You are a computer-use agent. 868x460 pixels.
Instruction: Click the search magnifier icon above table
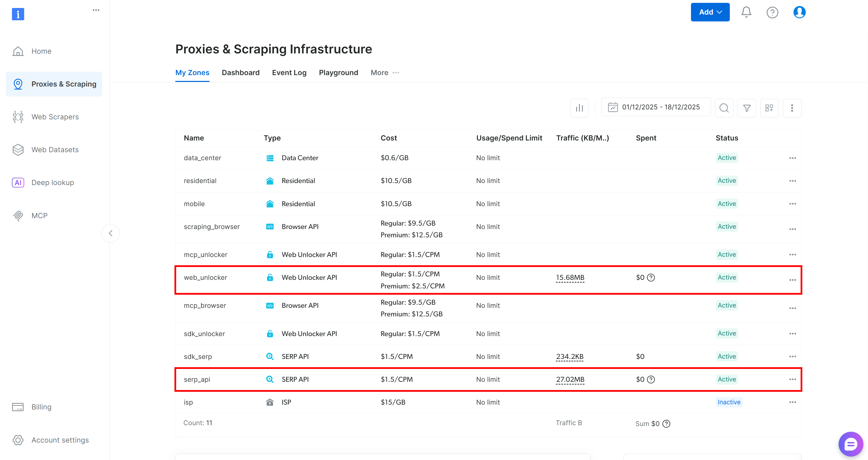point(724,108)
